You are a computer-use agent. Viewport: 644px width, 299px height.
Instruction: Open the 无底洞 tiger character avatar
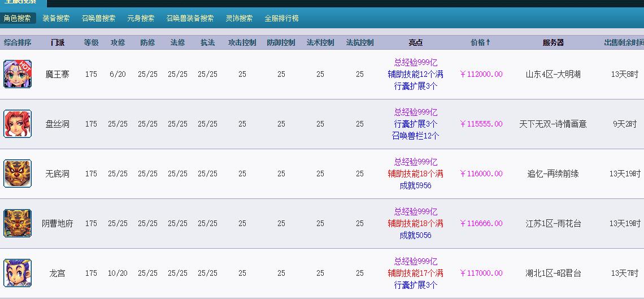coord(18,174)
